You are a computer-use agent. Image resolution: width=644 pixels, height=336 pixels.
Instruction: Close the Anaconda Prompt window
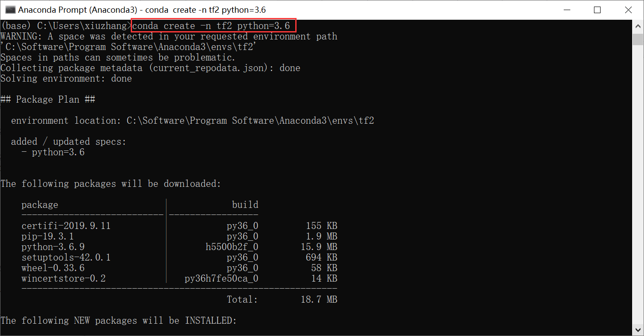(628, 10)
